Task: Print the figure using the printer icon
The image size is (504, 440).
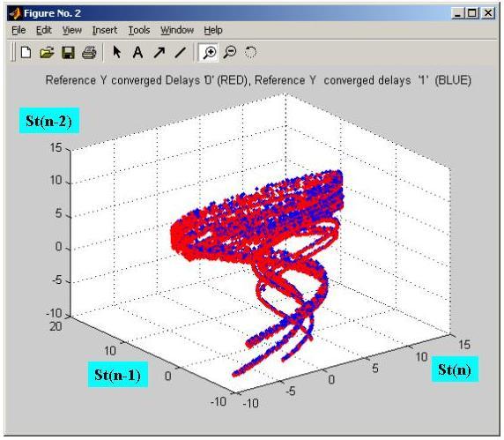Action: (89, 52)
